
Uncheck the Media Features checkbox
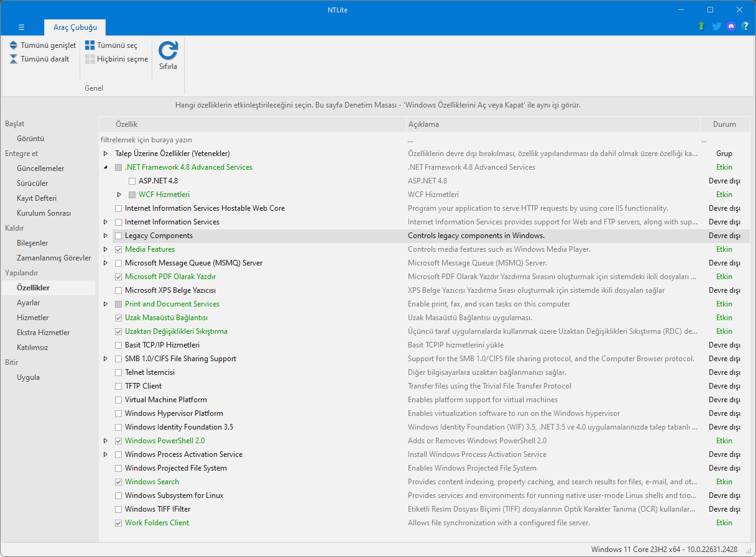[119, 249]
